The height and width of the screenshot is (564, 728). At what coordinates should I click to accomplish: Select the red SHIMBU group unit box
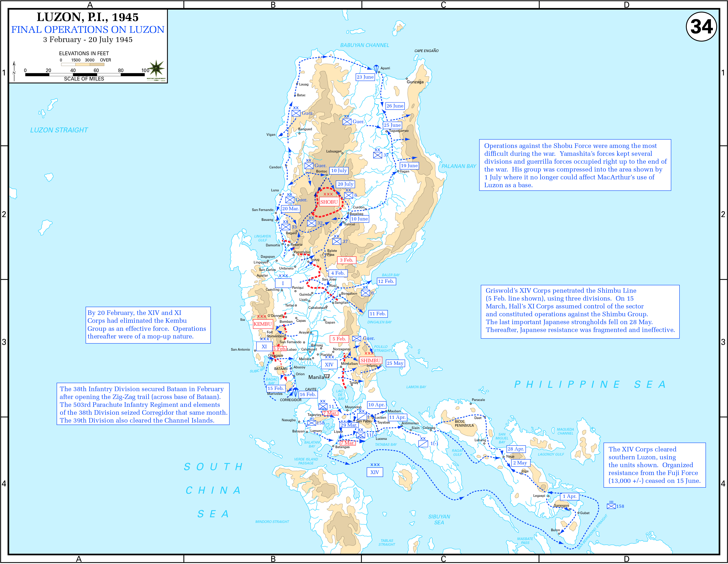pyautogui.click(x=370, y=361)
